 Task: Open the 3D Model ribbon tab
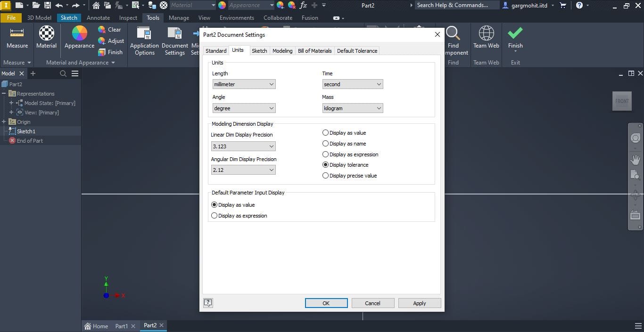click(39, 18)
